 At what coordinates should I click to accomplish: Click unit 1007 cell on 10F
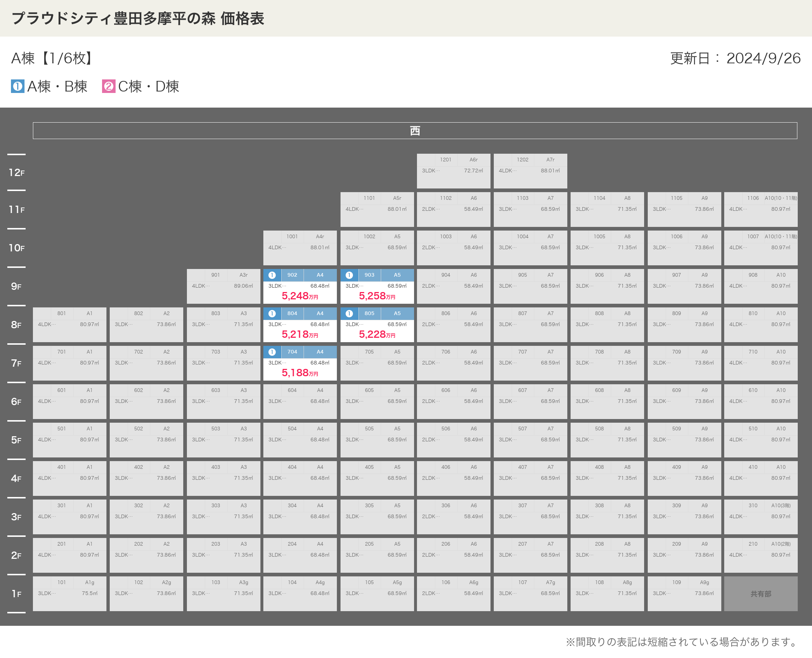click(x=761, y=248)
